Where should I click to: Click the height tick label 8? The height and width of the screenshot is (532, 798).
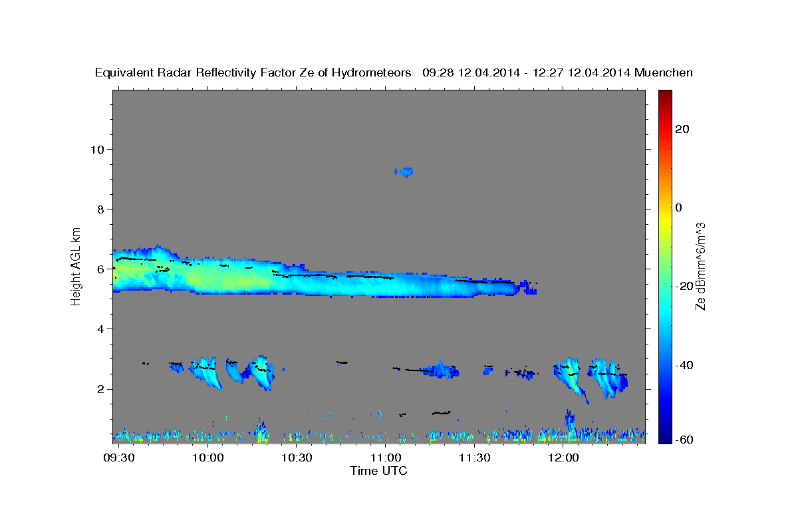[x=100, y=209]
